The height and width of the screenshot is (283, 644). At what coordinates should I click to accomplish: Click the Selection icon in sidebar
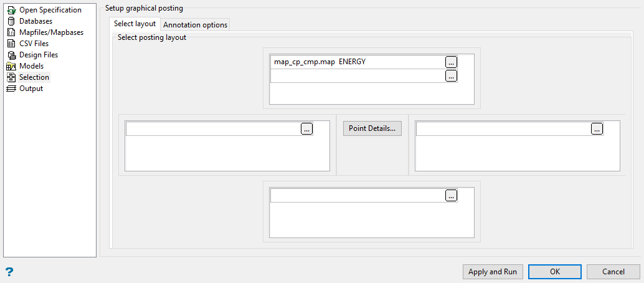tap(11, 77)
